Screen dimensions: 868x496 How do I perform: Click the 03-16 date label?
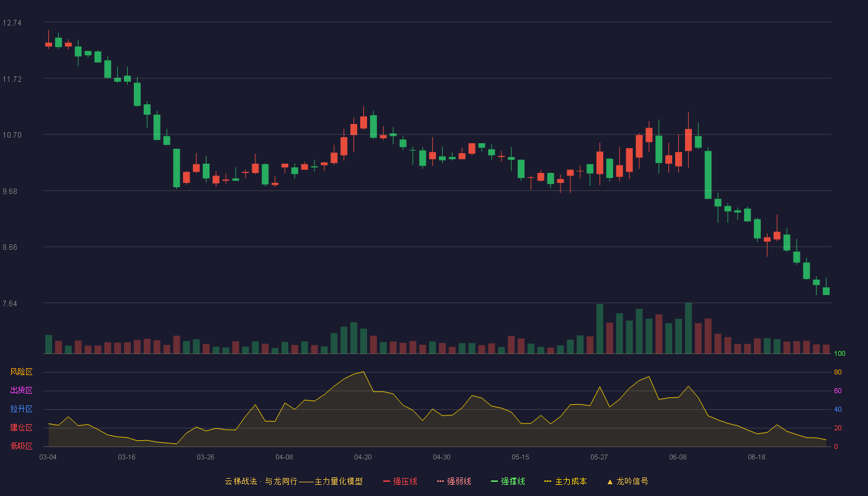point(126,457)
